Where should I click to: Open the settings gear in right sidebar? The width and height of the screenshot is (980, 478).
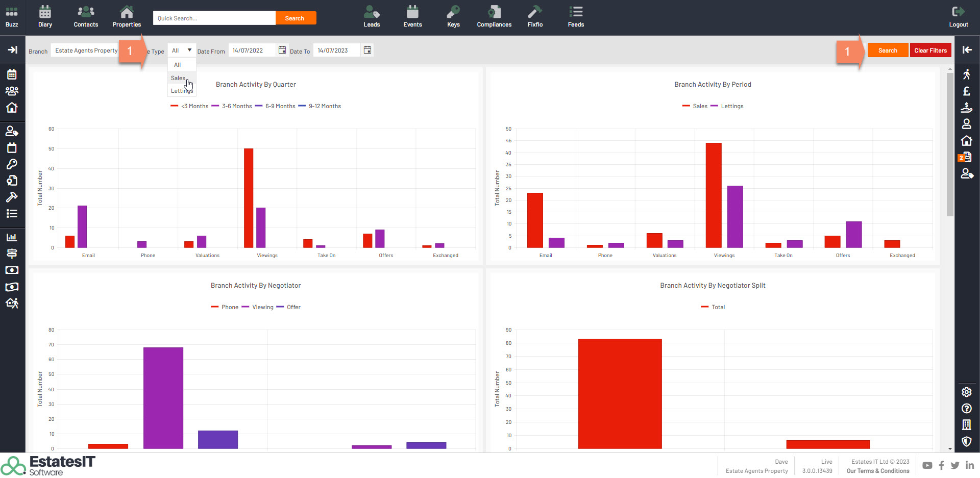pyautogui.click(x=966, y=392)
